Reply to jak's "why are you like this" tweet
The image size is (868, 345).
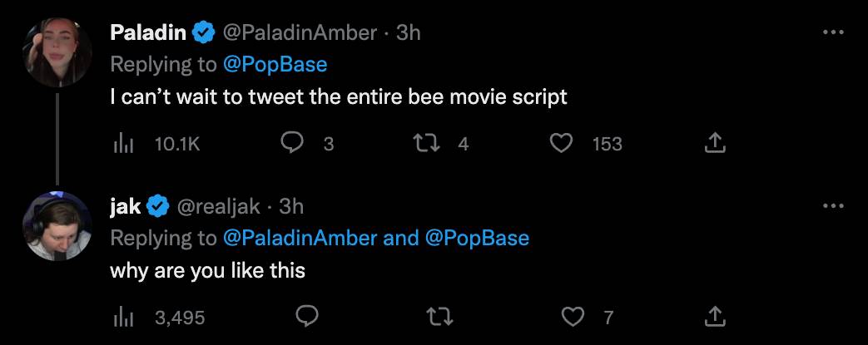point(307,317)
